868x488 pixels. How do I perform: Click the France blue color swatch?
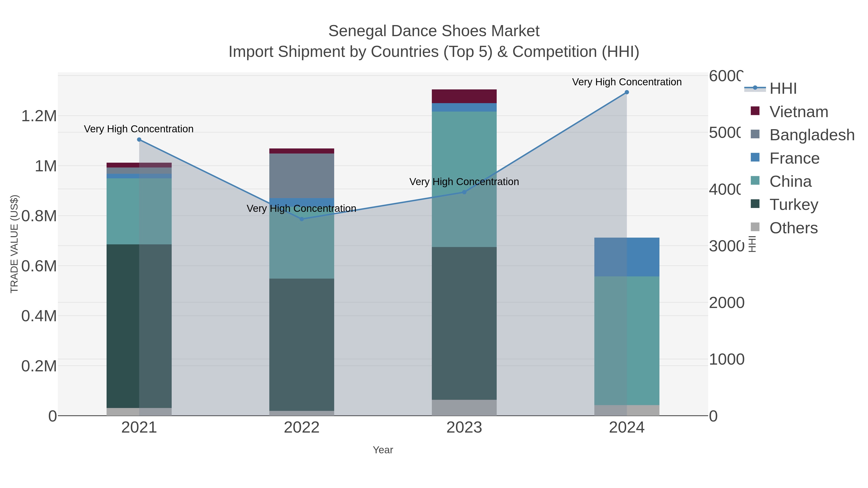pos(755,157)
